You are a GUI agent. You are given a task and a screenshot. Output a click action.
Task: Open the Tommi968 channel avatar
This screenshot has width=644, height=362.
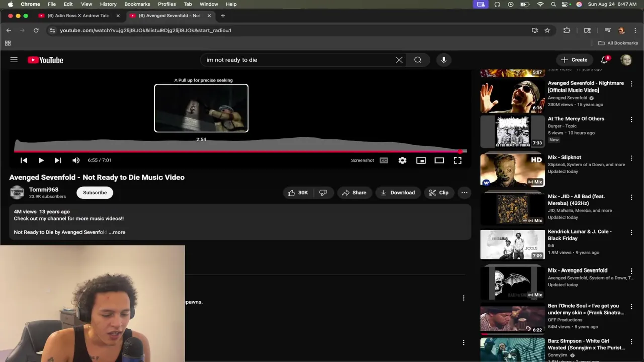17,193
